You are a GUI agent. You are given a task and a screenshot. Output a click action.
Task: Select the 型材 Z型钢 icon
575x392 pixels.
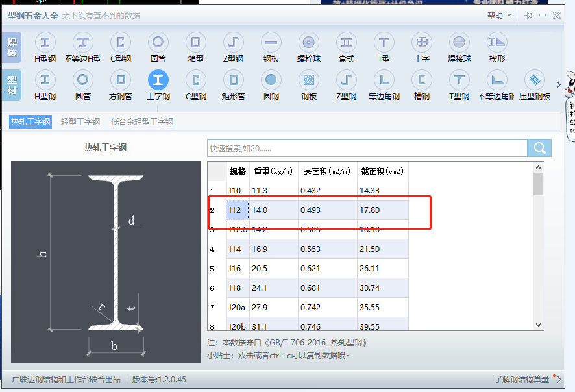(347, 80)
